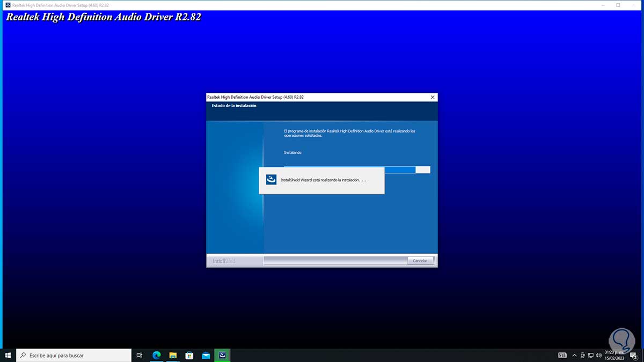Open File Explorer from the taskbar
Screen dimensions: 644x362
point(173,355)
